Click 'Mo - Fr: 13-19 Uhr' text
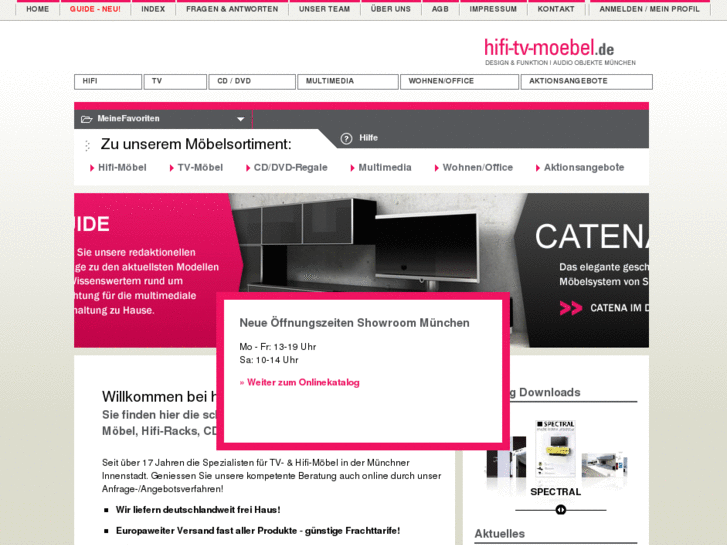 [278, 347]
